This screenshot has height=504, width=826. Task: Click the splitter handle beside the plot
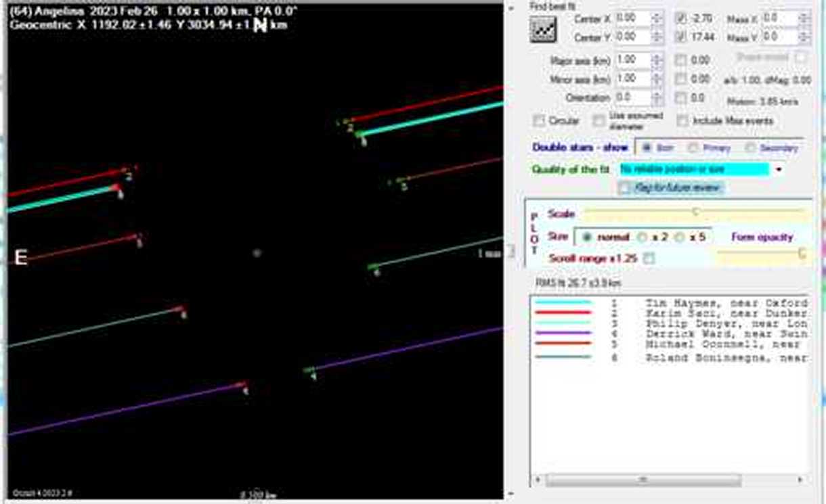[512, 252]
